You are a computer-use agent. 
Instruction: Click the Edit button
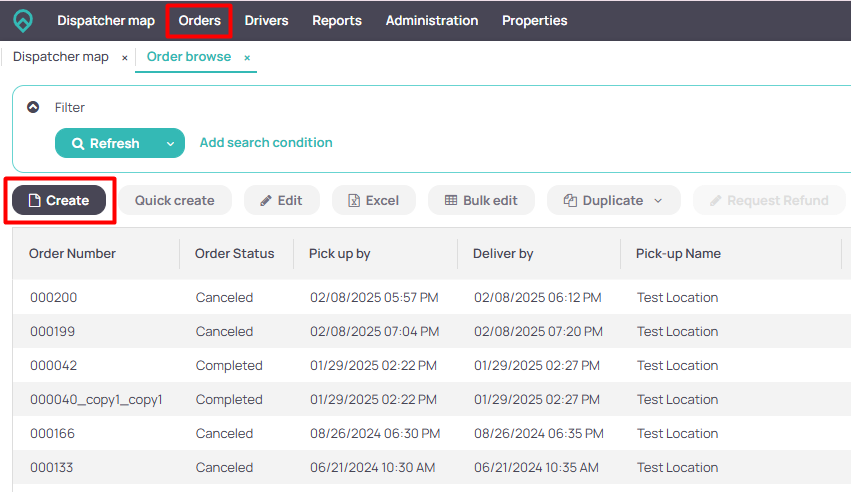(x=282, y=200)
